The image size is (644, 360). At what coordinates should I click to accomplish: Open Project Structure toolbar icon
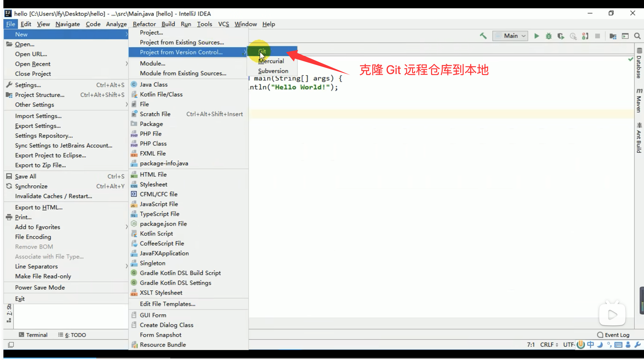[613, 36]
